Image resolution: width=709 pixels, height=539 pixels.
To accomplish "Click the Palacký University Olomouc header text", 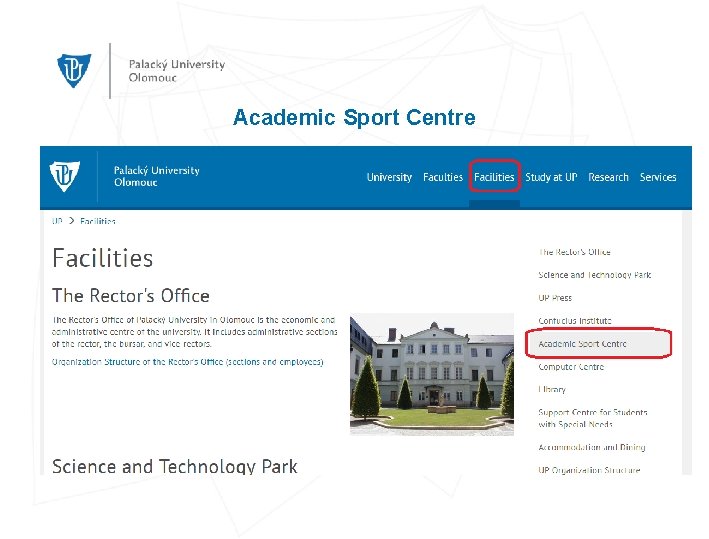I will [x=156, y=176].
